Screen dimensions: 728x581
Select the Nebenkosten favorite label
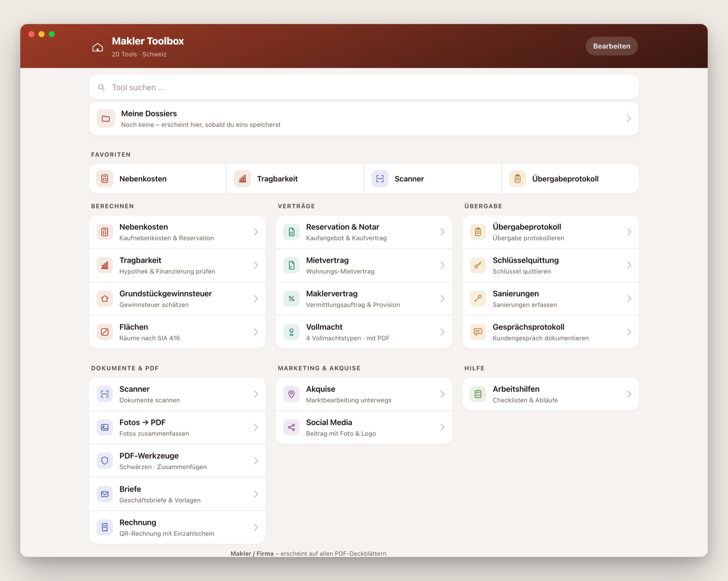click(143, 179)
